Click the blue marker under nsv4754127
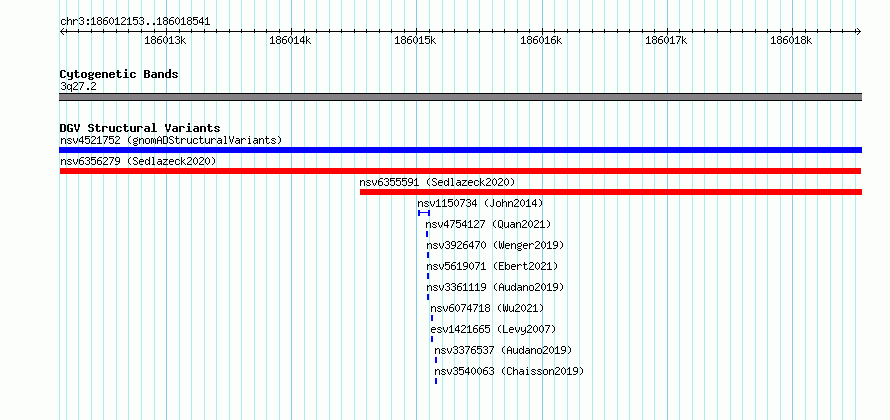The height and width of the screenshot is (420, 890). (x=427, y=234)
